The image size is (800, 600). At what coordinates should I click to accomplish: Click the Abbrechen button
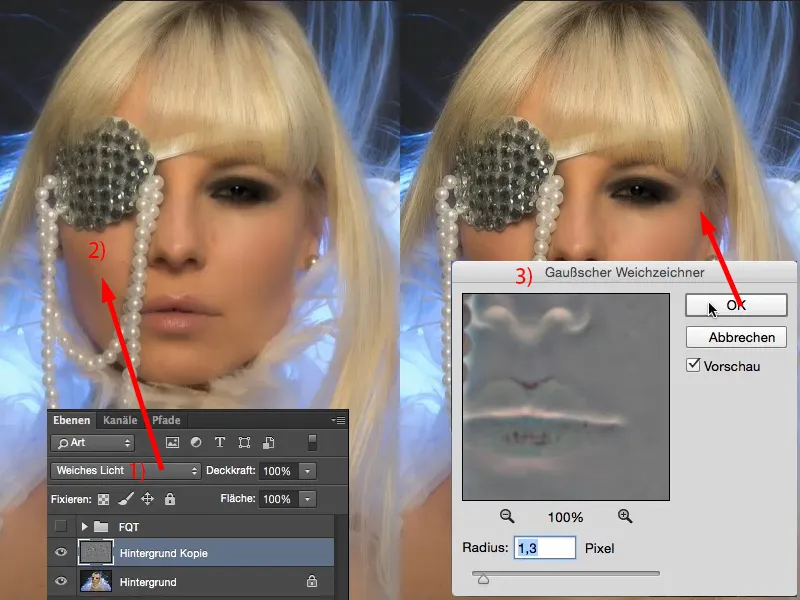click(x=736, y=337)
